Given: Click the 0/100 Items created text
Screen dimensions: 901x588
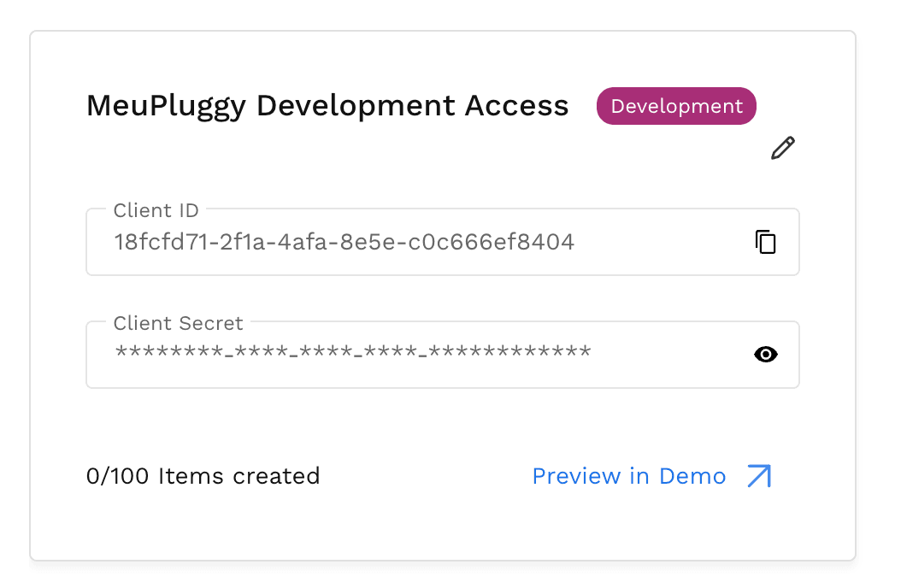Looking at the screenshot, I should 203,476.
